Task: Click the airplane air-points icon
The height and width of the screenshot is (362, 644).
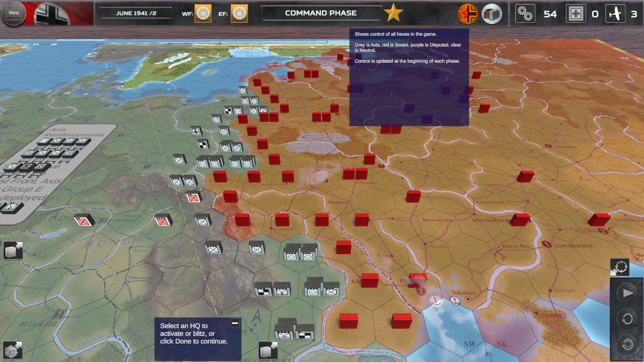Action: click(x=615, y=14)
